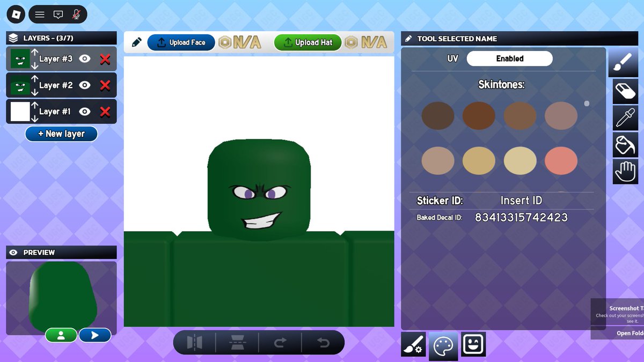
Task: Click the Layers panel header
Action: tap(61, 38)
